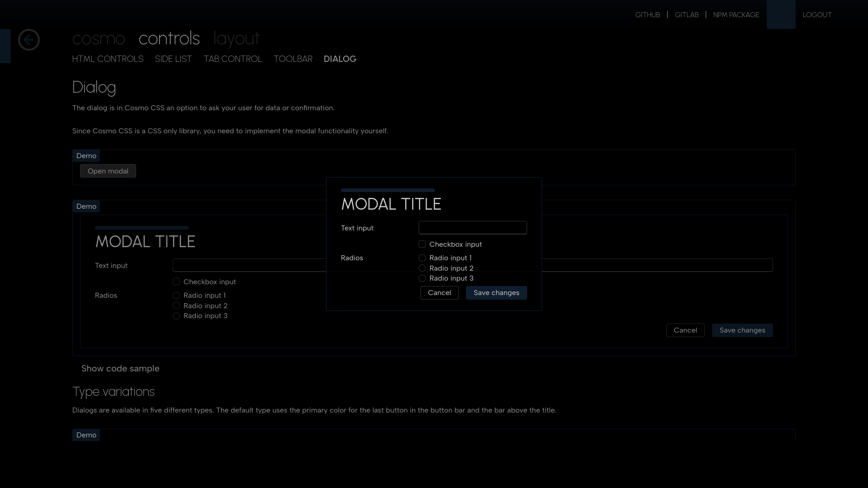Click the Type variations heading

click(x=113, y=392)
